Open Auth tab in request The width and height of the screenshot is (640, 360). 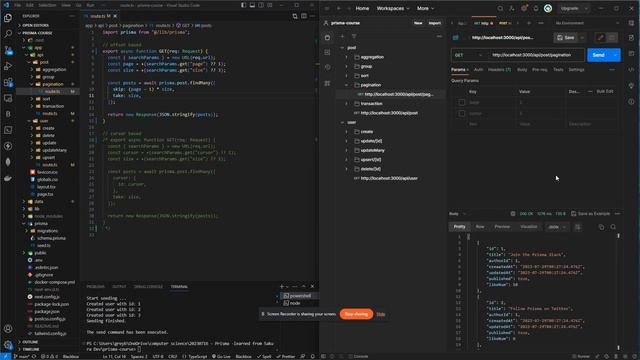(478, 70)
